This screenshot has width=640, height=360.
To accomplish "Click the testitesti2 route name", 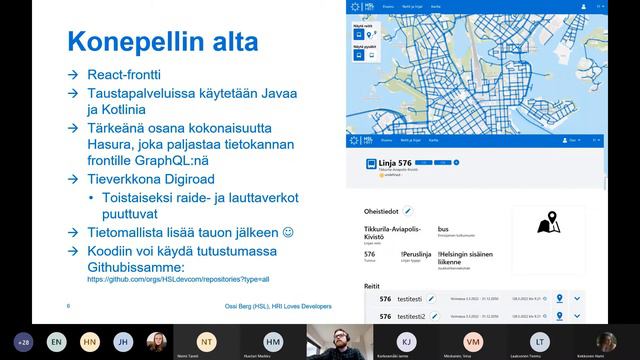I will (x=411, y=316).
